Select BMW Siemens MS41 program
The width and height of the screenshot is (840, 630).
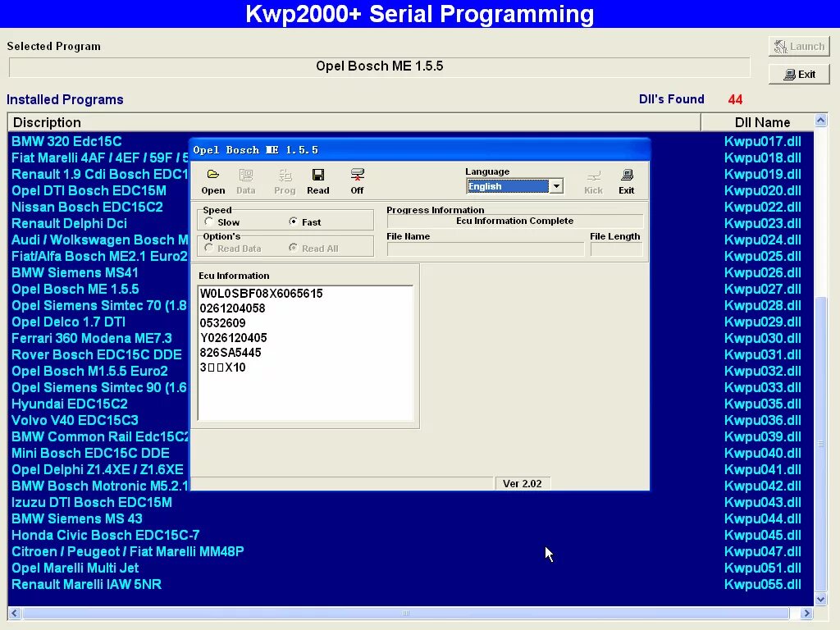(75, 272)
